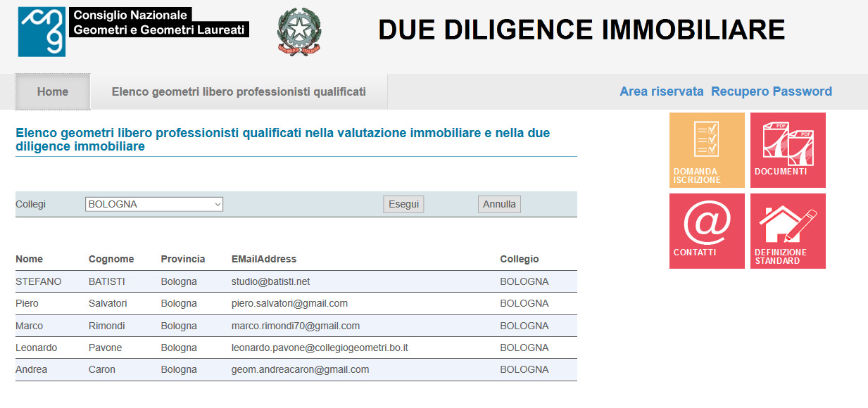
Task: Open the Documenti PDF tile
Action: (788, 150)
